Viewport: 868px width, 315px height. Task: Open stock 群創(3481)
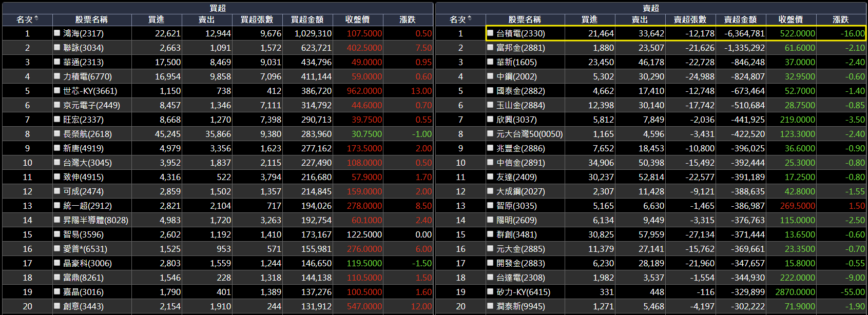pos(516,234)
